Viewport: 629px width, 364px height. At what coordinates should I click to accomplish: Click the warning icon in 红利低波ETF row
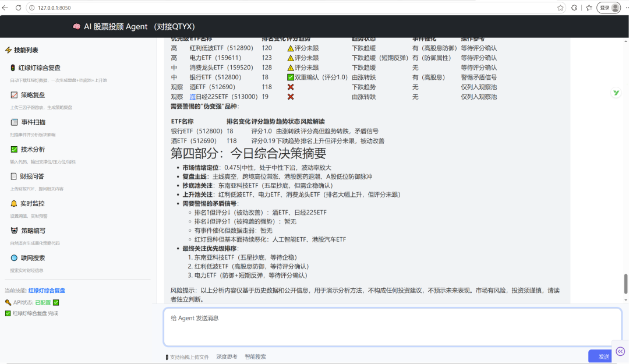[291, 48]
